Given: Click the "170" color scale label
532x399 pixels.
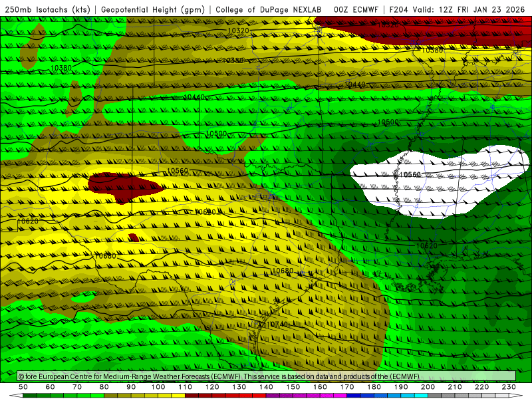Looking at the screenshot, I should click(347, 387).
